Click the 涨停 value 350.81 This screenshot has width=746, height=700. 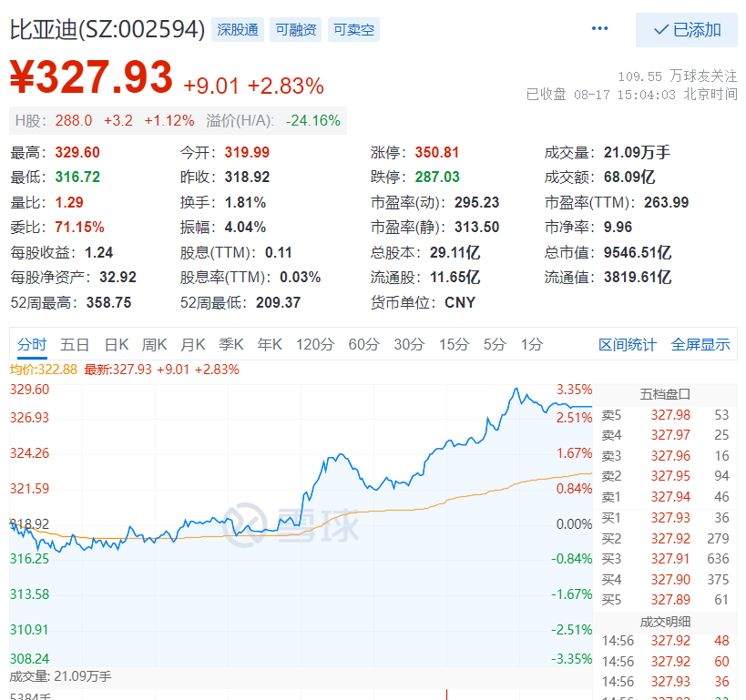click(x=436, y=153)
